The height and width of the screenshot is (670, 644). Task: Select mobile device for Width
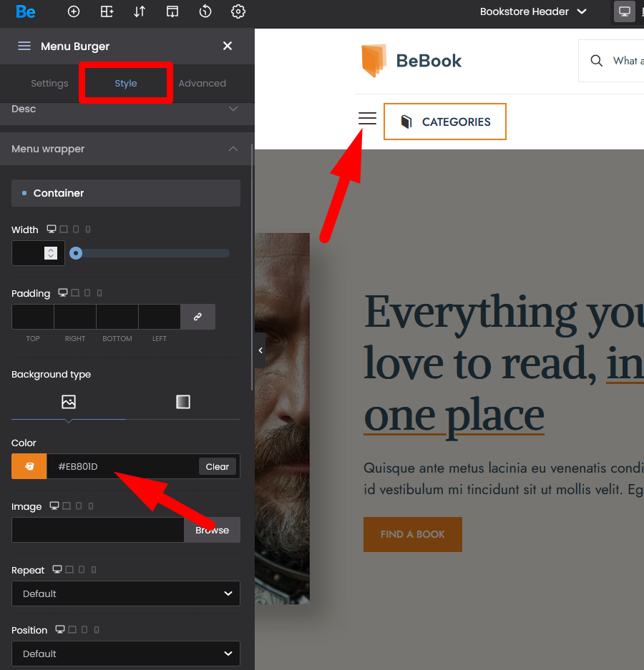tap(88, 230)
